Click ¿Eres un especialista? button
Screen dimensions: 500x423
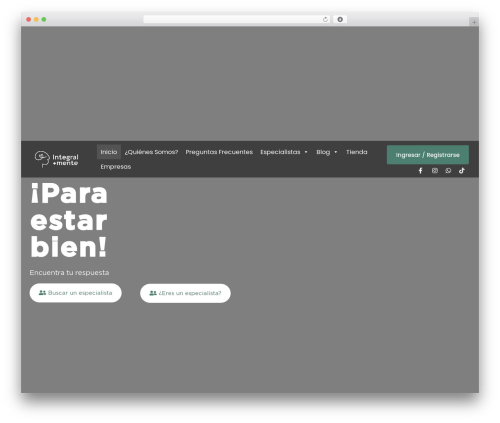(185, 293)
